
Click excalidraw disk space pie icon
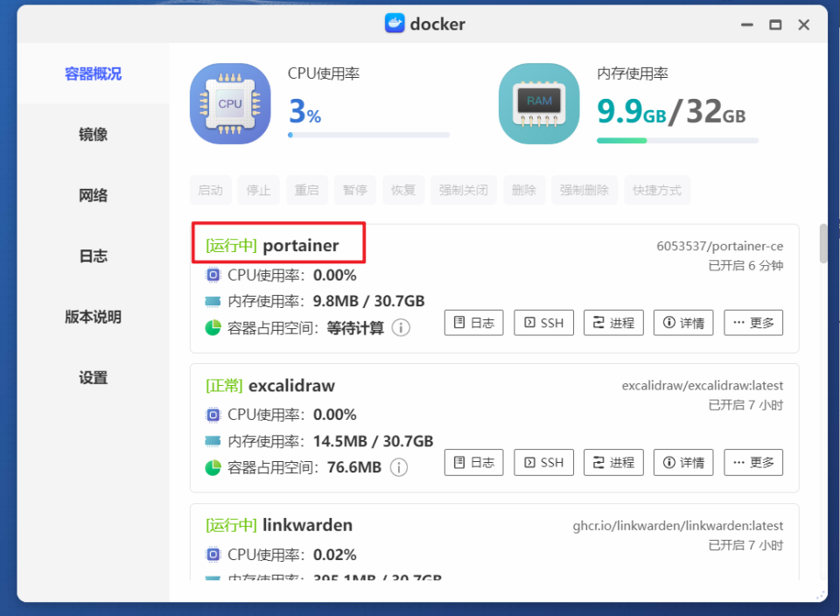click(x=213, y=467)
